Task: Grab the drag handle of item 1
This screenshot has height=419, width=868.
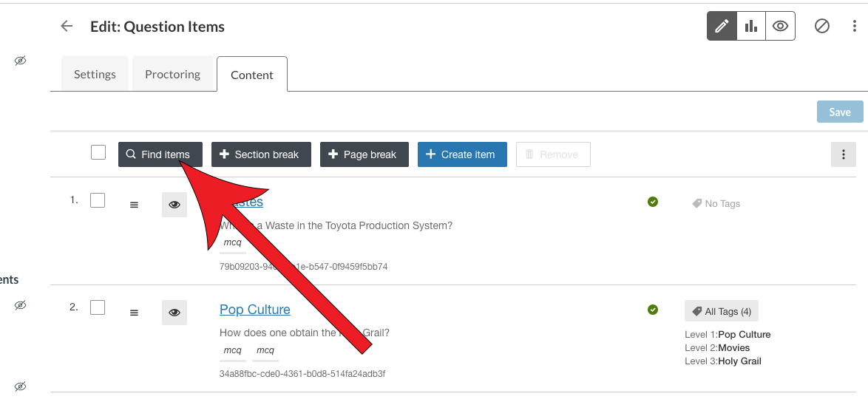Action: 134,205
